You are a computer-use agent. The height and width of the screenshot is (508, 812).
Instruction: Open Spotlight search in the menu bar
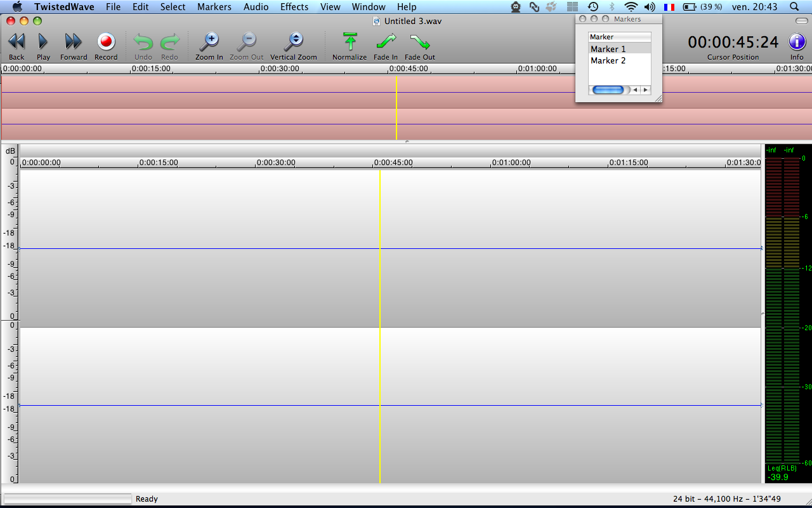coord(794,7)
